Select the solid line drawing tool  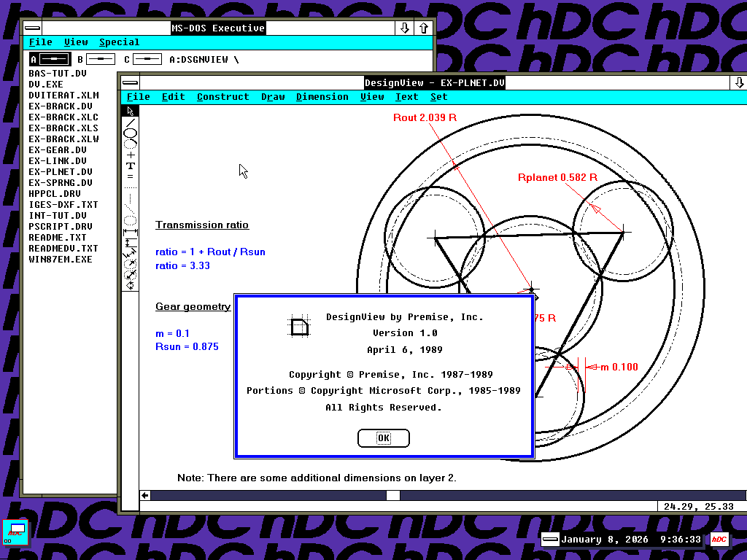pos(131,122)
